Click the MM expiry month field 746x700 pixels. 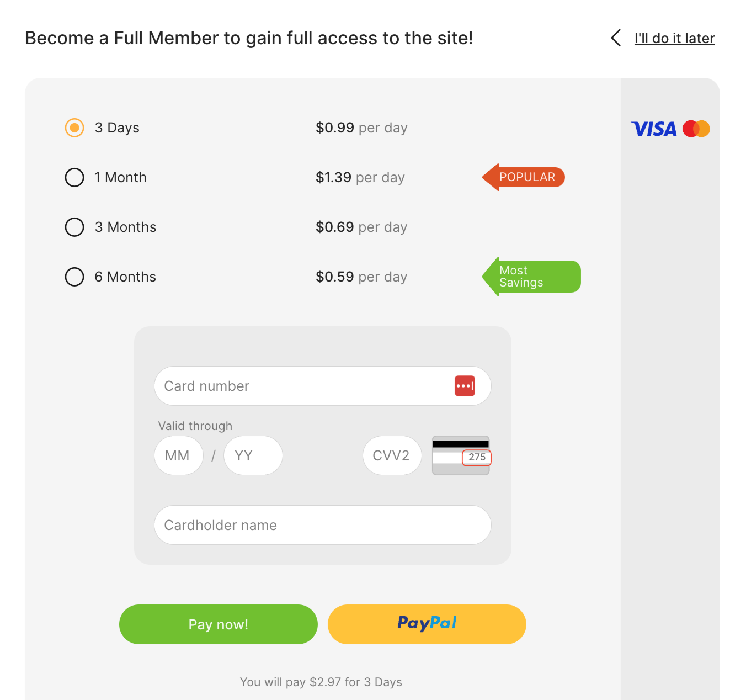click(178, 455)
